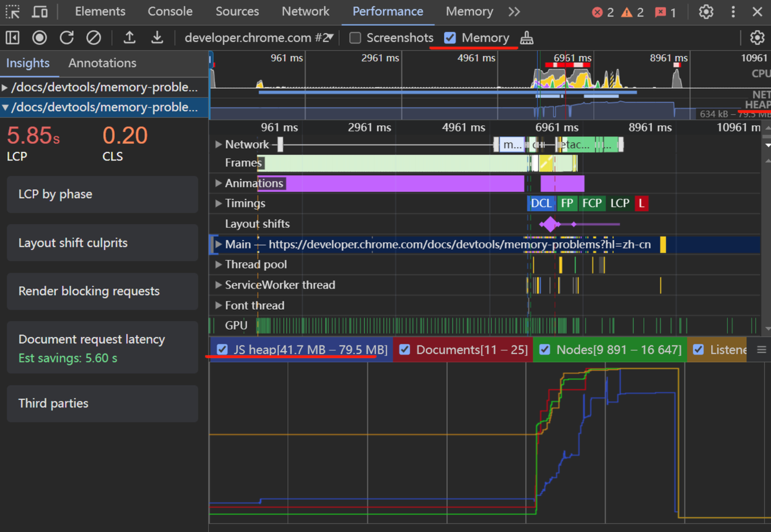
Task: Click the collect garbage broom icon
Action: (526, 38)
